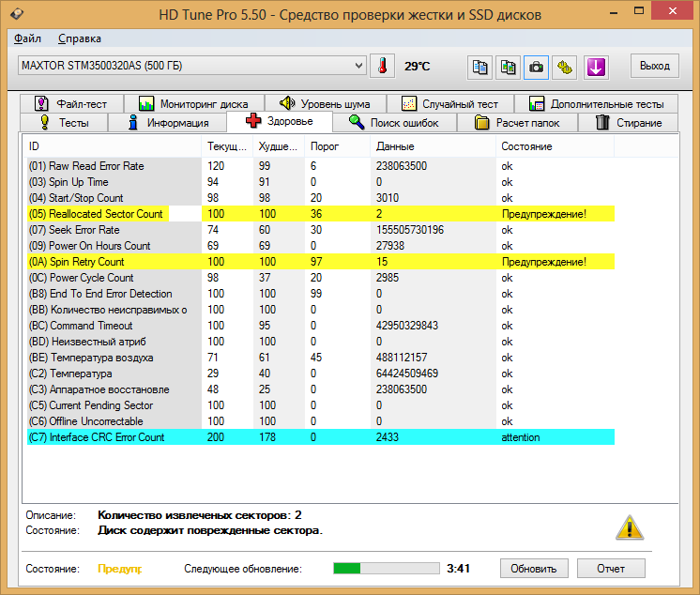Click the Выход button

pos(654,66)
